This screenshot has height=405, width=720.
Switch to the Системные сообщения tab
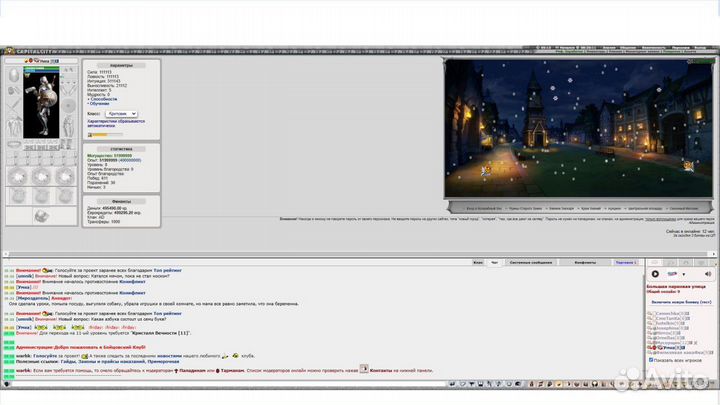(x=531, y=261)
